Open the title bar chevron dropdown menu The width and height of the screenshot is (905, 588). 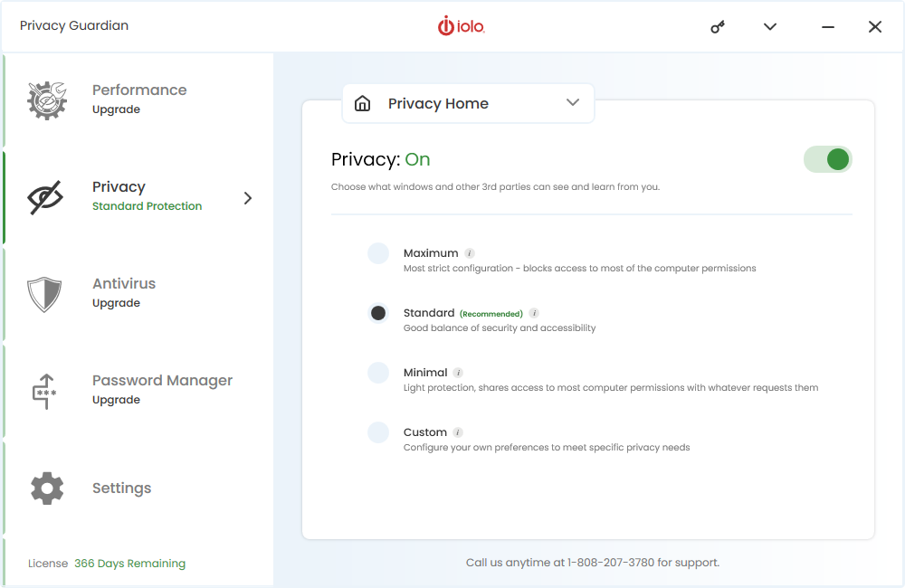pyautogui.click(x=770, y=26)
